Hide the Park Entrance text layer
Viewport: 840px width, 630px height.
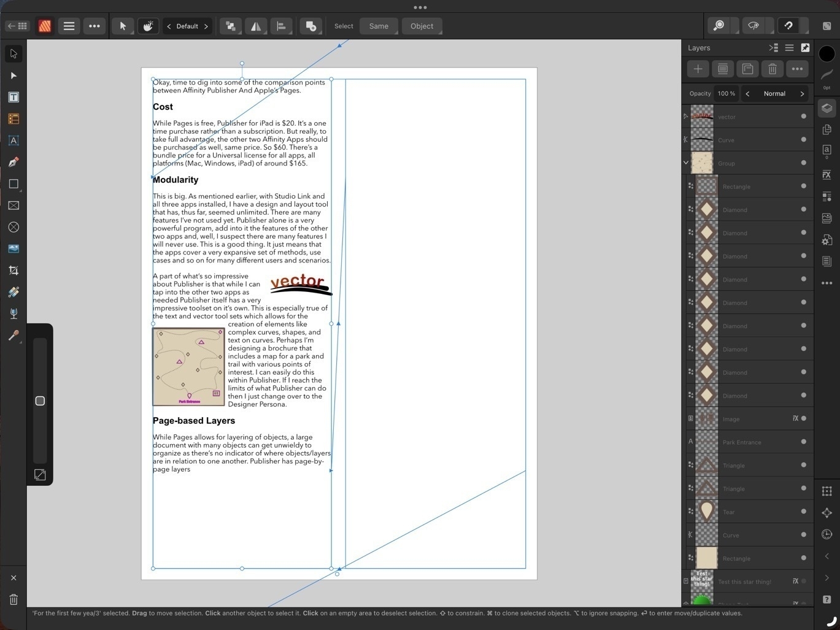803,442
